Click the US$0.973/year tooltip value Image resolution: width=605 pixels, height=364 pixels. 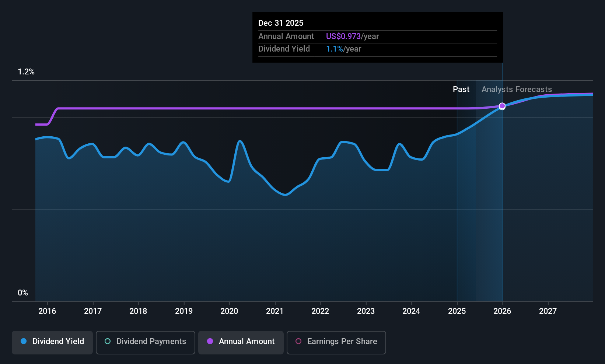click(x=352, y=36)
